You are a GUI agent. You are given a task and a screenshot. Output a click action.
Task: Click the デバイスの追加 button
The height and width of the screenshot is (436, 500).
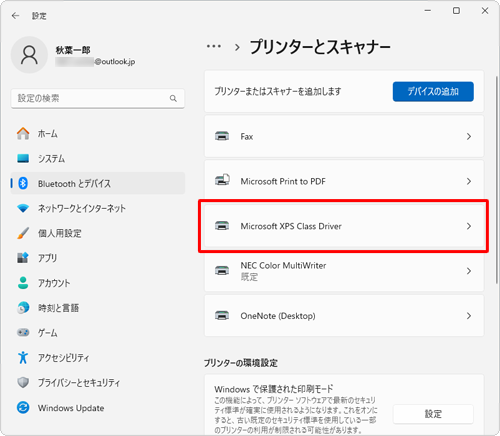point(433,91)
